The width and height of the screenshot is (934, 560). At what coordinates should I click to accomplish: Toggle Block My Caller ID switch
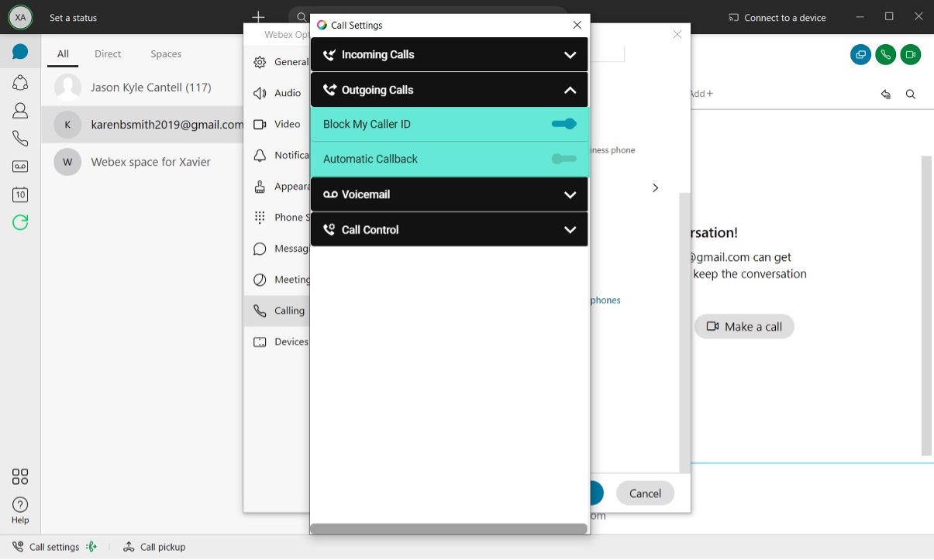pos(564,124)
